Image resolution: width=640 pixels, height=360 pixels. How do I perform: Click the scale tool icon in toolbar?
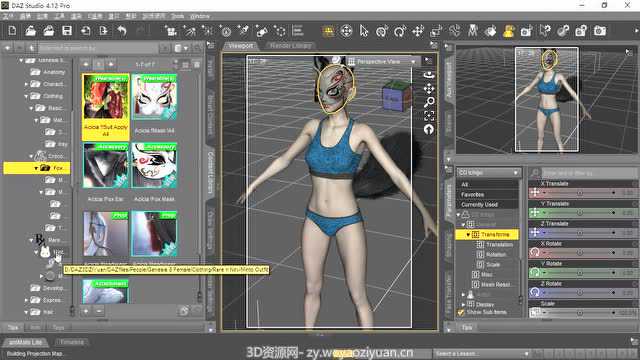[436, 31]
